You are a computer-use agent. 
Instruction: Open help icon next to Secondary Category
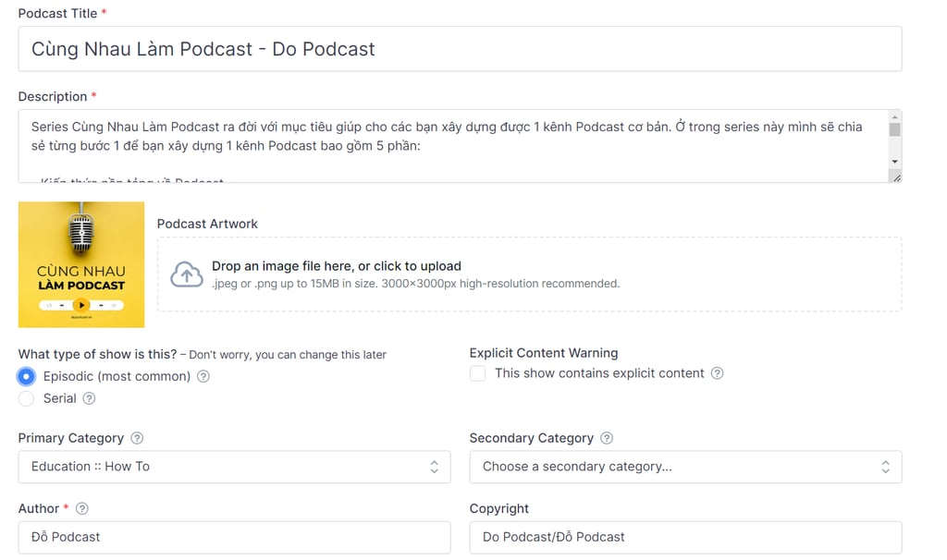[x=607, y=438]
